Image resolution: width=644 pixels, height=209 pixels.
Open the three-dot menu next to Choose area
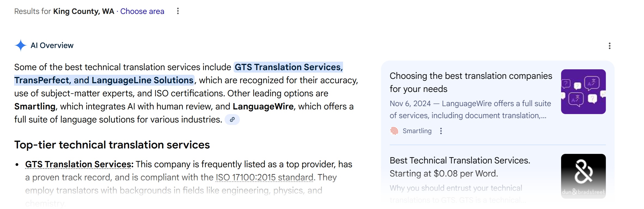click(178, 11)
